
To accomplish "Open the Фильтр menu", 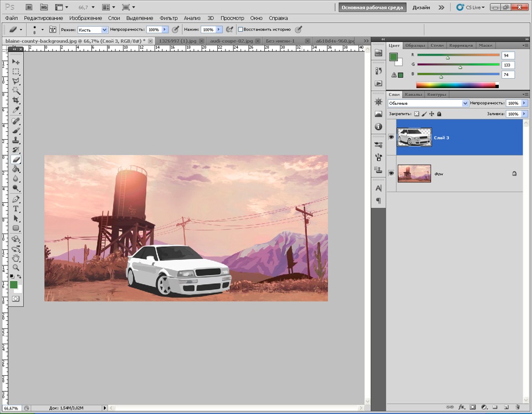I will (168, 18).
